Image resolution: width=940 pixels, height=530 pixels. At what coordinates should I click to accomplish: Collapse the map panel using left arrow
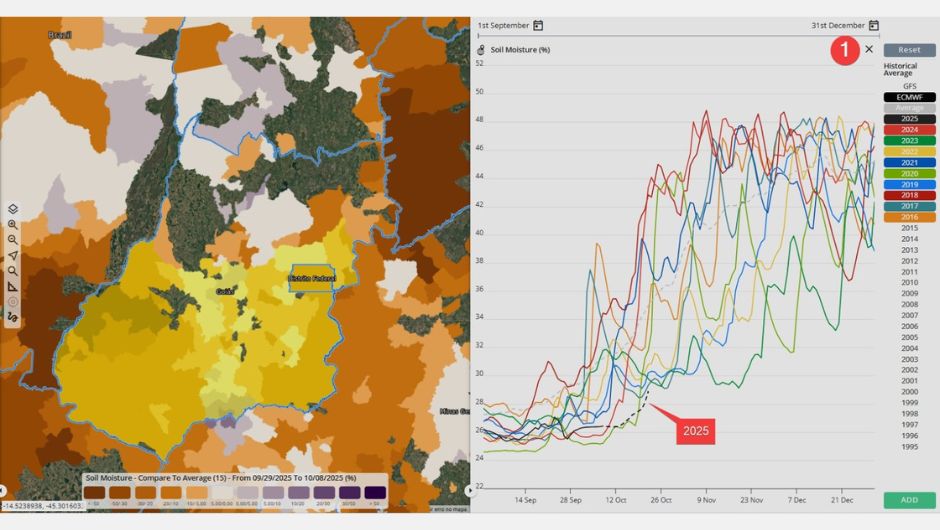(x=3, y=490)
